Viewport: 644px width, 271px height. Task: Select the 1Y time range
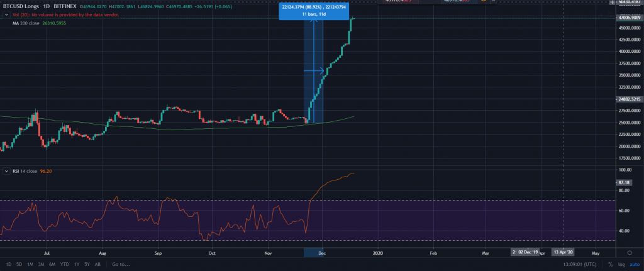[76, 265]
